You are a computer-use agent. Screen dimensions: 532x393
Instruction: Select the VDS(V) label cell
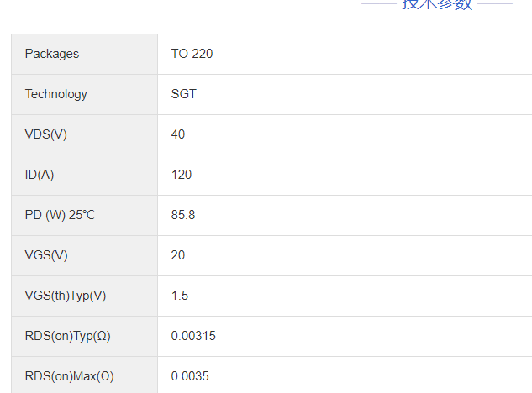coord(46,134)
